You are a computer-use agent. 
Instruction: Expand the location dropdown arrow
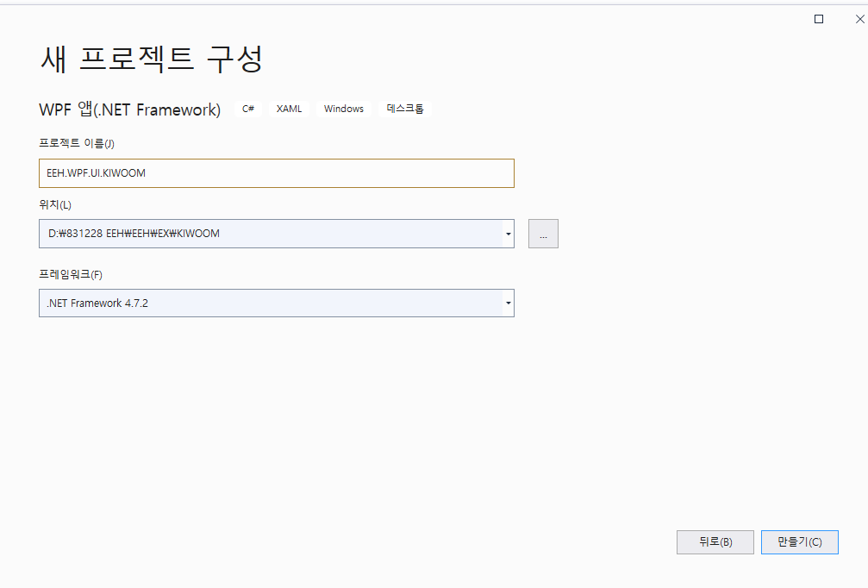tap(509, 234)
